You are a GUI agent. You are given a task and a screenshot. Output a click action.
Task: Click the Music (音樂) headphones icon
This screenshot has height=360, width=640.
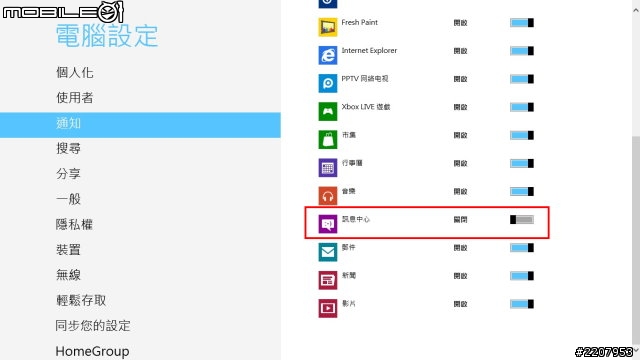[x=328, y=196]
